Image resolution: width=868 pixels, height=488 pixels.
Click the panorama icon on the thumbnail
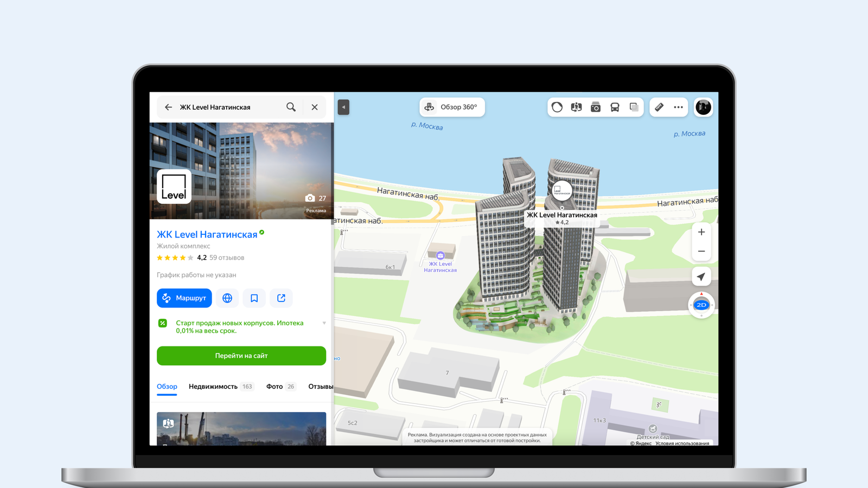(168, 423)
